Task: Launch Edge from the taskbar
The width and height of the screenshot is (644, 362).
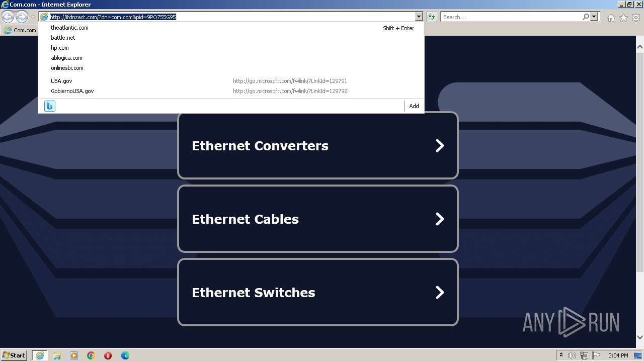Action: point(125,355)
